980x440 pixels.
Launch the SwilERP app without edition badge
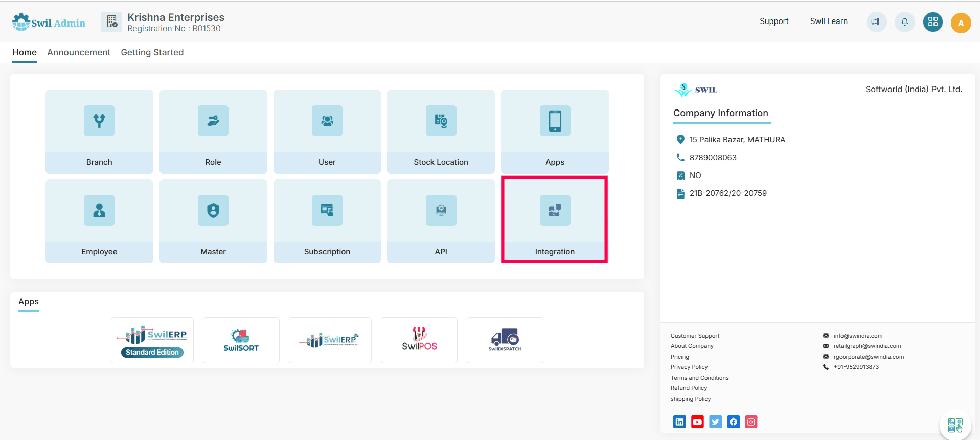[x=330, y=340]
